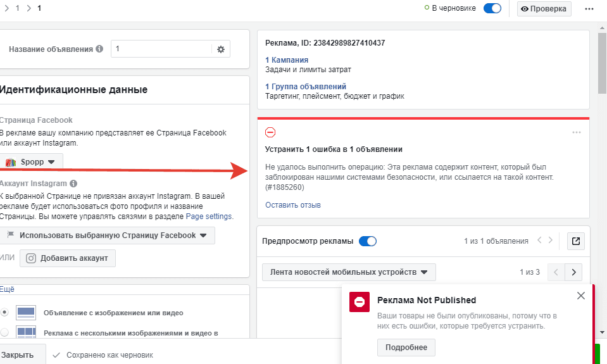607x364 pixels.
Task: Click the gear icon beside ad name field
Action: pyautogui.click(x=220, y=49)
